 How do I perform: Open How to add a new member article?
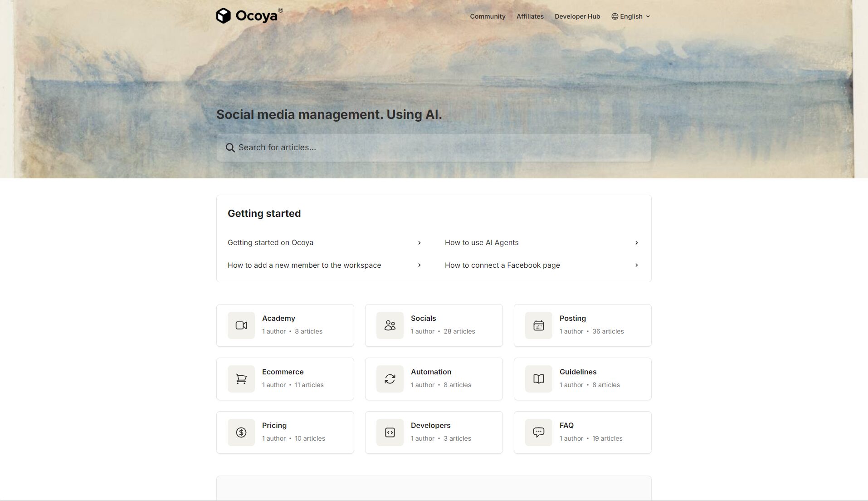click(304, 265)
